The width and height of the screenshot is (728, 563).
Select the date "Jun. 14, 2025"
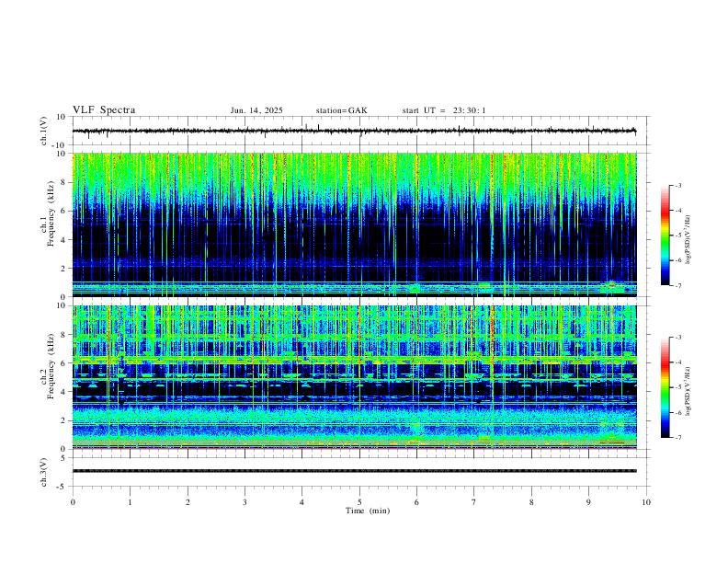click(x=256, y=110)
